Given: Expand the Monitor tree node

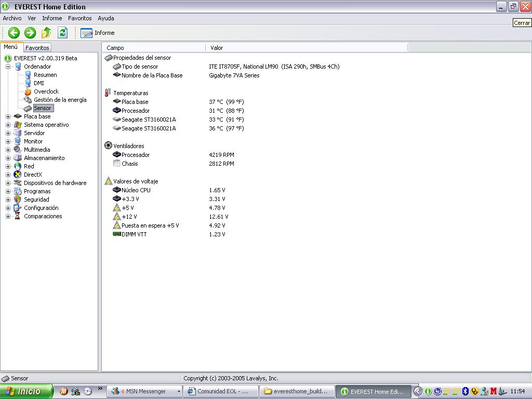Looking at the screenshot, I should tap(8, 141).
